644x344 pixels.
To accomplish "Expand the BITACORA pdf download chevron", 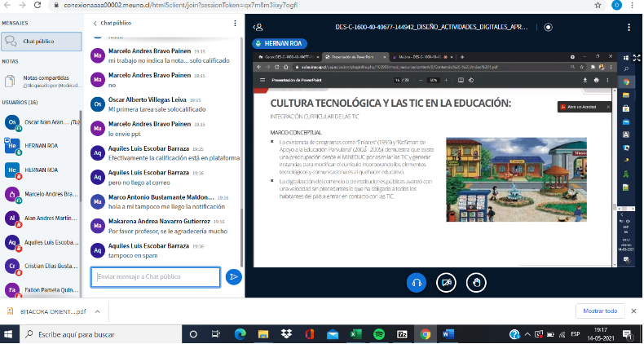I will (x=96, y=311).
